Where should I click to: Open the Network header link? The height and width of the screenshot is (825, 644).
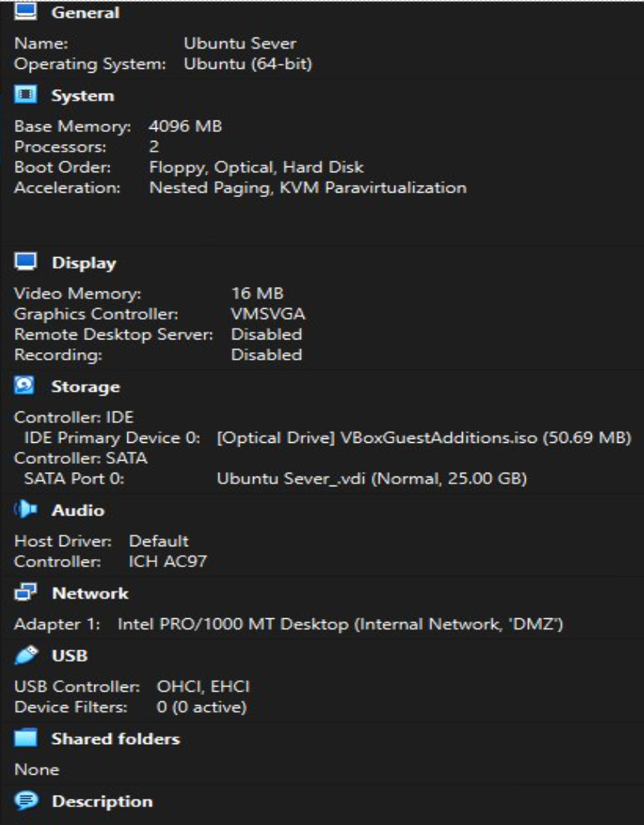[90, 593]
